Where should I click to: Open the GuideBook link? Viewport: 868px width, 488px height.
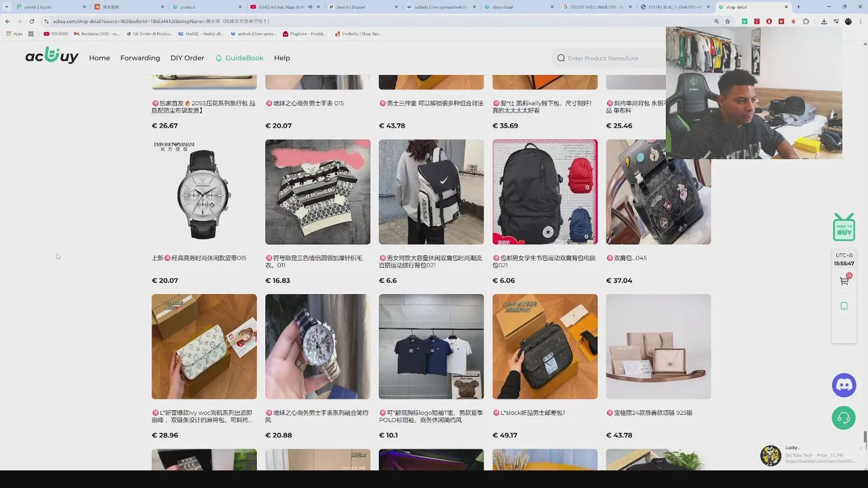pos(239,58)
